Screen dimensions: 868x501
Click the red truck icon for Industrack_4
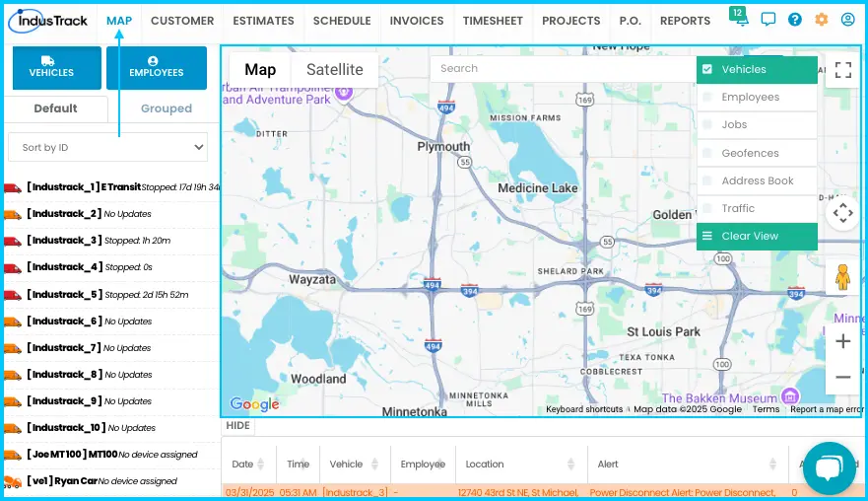(13, 267)
